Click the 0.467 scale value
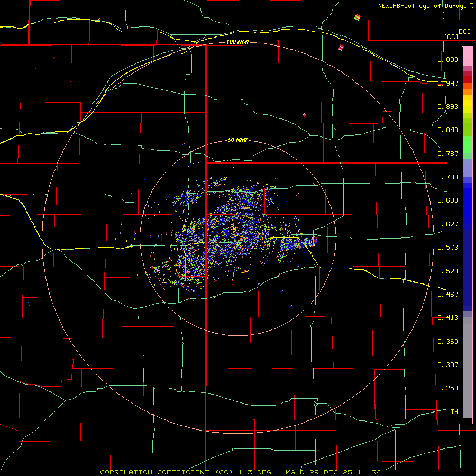 point(448,294)
